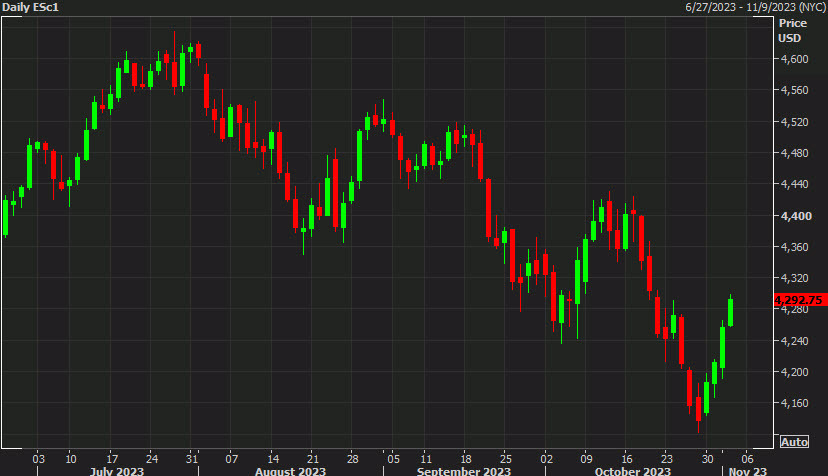Click the 4,160 price axis label
Screen dimensions: 828x476
794,403
